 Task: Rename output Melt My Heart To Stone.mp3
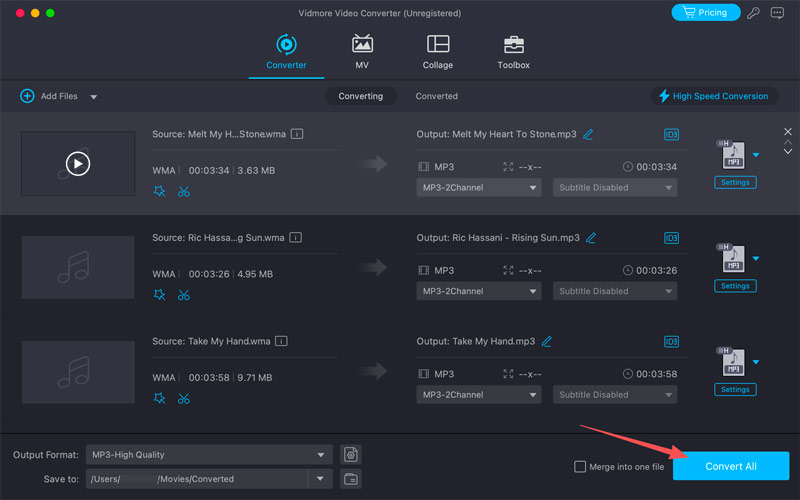coord(588,134)
